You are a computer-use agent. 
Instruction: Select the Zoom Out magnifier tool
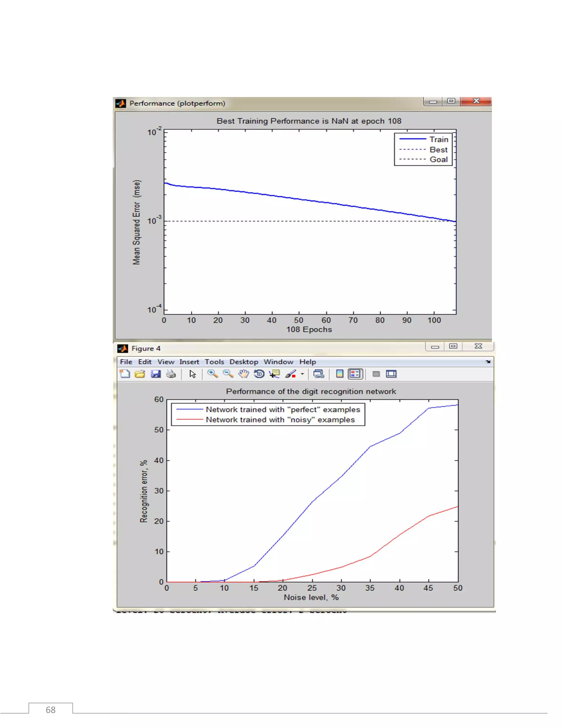228,374
